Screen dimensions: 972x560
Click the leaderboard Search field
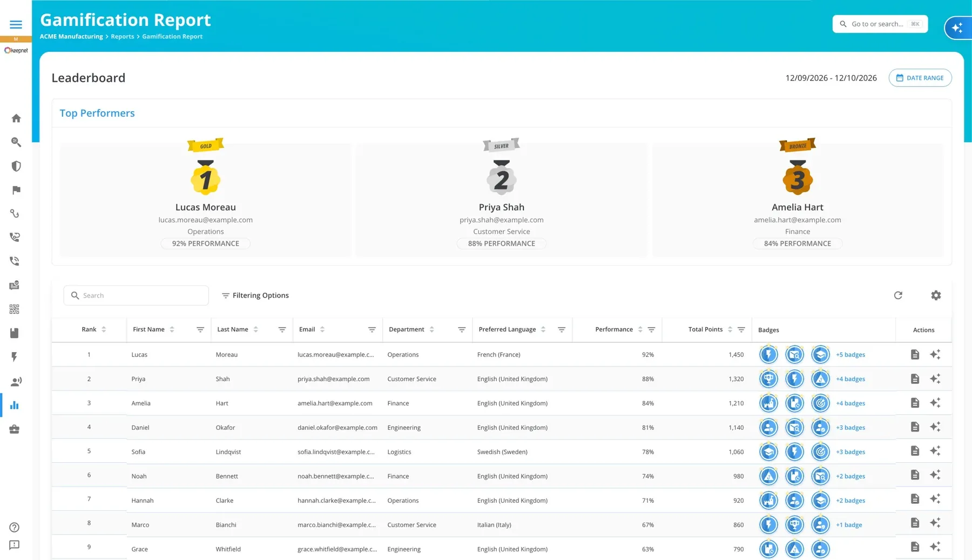pos(136,295)
